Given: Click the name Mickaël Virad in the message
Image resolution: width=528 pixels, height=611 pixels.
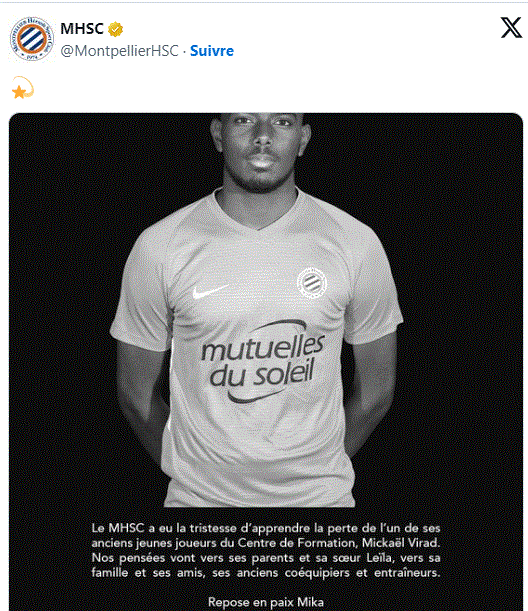Looking at the screenshot, I should click(x=401, y=543).
